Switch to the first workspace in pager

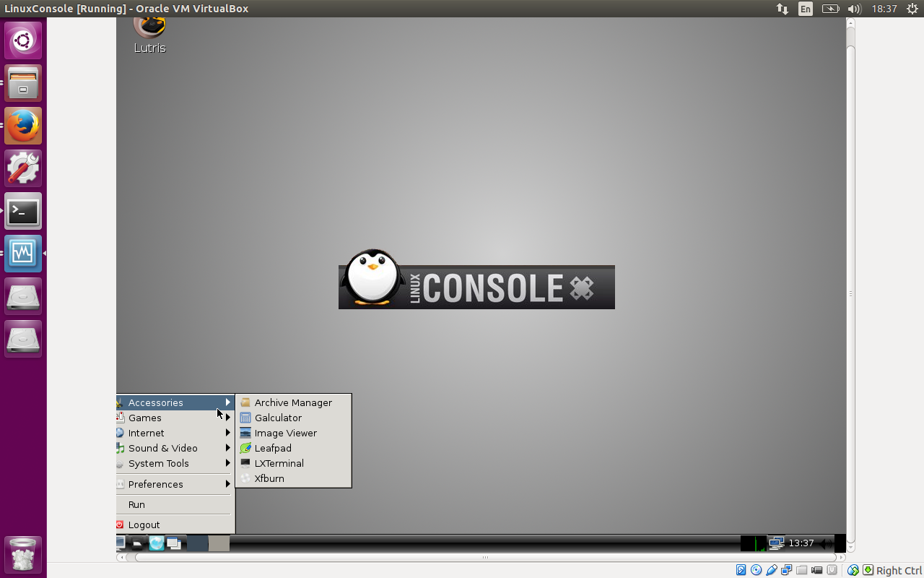pyautogui.click(x=198, y=543)
